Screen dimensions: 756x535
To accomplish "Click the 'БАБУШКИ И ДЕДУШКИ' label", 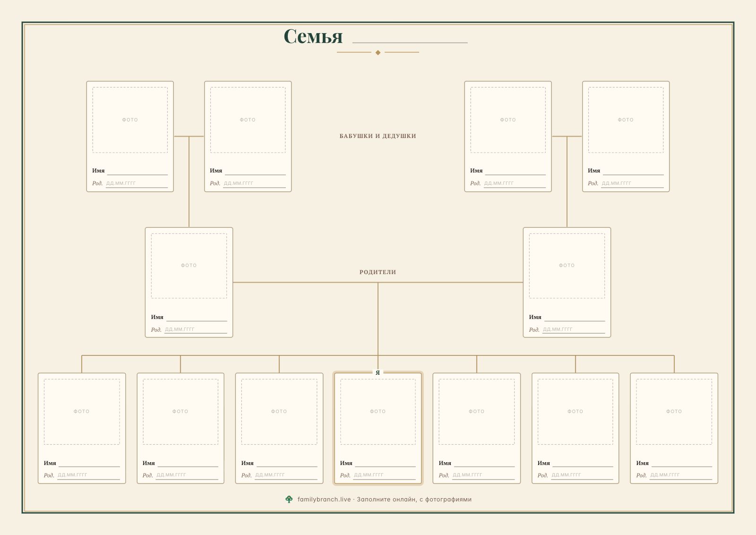I will (x=378, y=136).
